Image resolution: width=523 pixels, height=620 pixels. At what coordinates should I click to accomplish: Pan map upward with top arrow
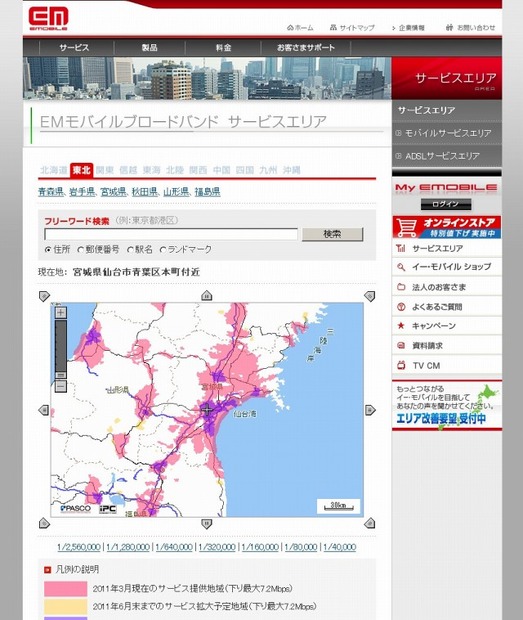[x=207, y=295]
